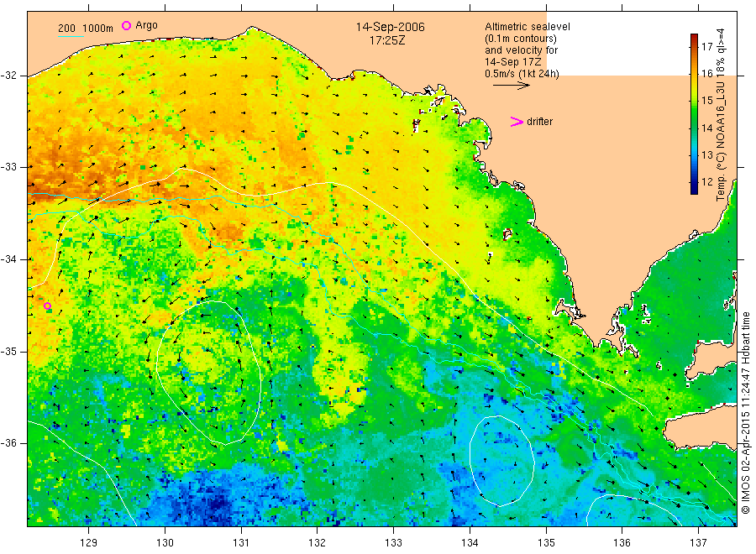The width and height of the screenshot is (756, 554).
Task: Click the 135 longitude axis label
Action: pyautogui.click(x=546, y=543)
